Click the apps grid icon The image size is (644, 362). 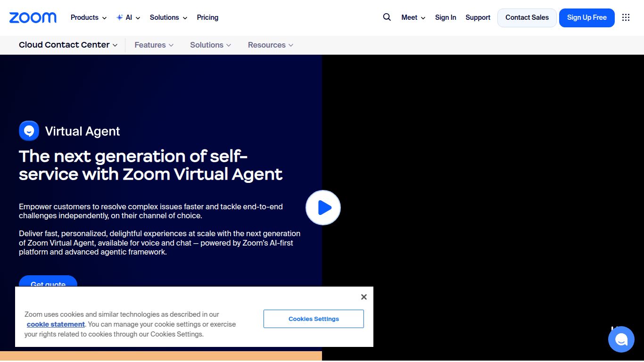[x=626, y=17]
